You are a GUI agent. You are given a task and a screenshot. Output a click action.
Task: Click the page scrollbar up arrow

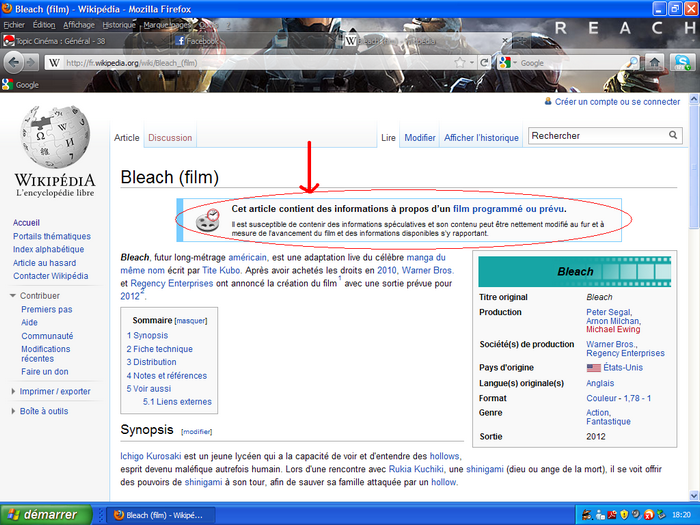coord(694,99)
